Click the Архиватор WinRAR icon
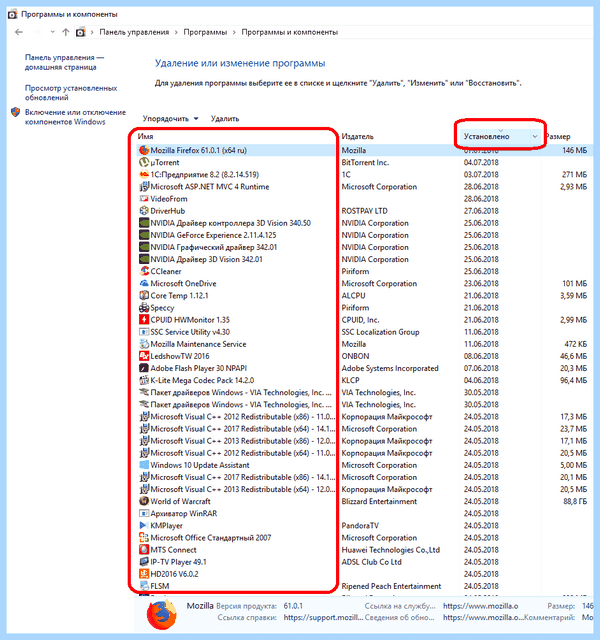This screenshot has height=640, width=600. click(x=144, y=513)
